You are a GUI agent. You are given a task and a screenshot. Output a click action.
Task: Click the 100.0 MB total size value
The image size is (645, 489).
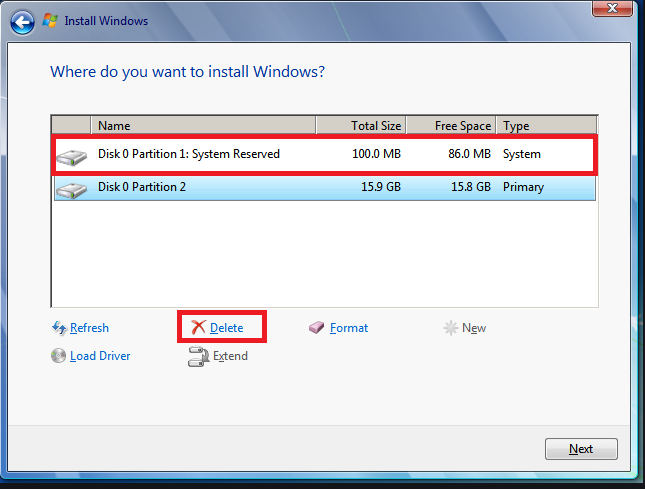[x=376, y=154]
